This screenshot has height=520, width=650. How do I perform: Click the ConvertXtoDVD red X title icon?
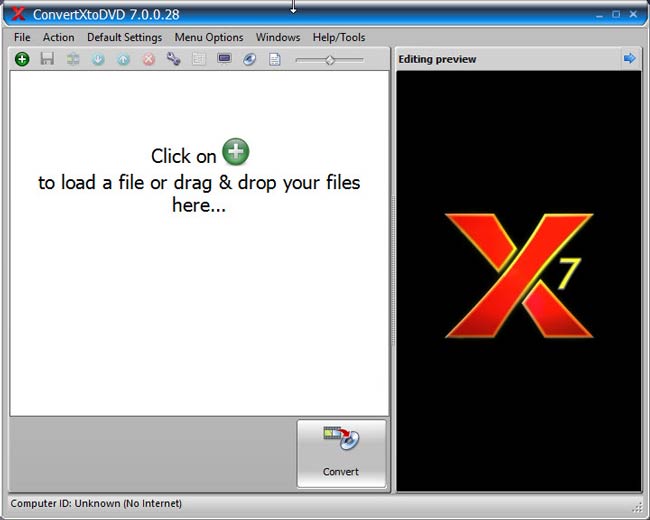[18, 14]
